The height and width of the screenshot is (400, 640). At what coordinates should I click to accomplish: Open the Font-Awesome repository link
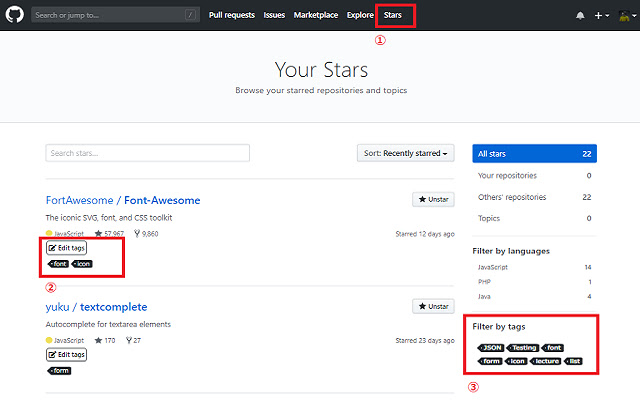[162, 200]
